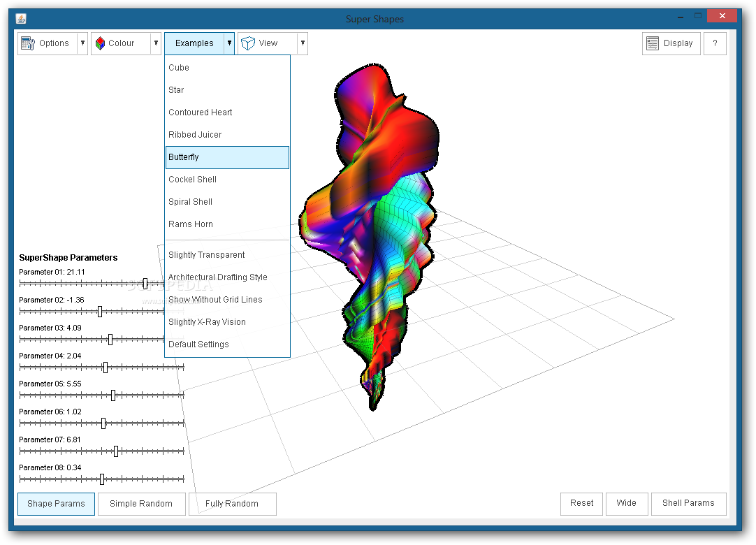Restore Default Settings from menu

point(227,344)
